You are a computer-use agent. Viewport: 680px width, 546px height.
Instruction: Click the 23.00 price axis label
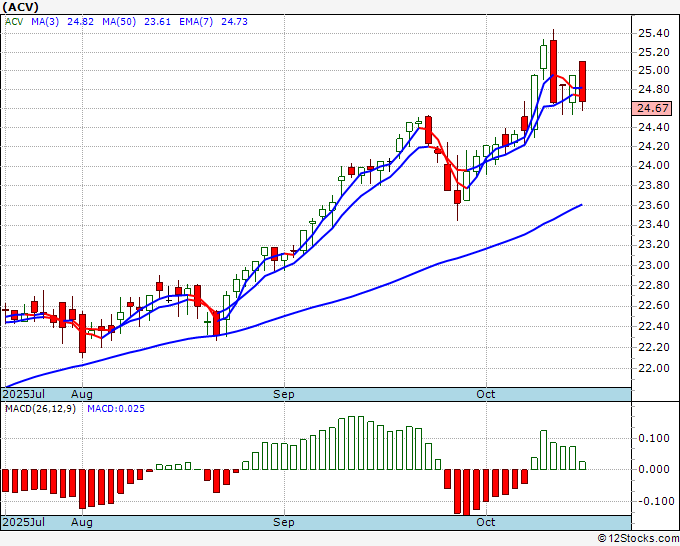(654, 265)
